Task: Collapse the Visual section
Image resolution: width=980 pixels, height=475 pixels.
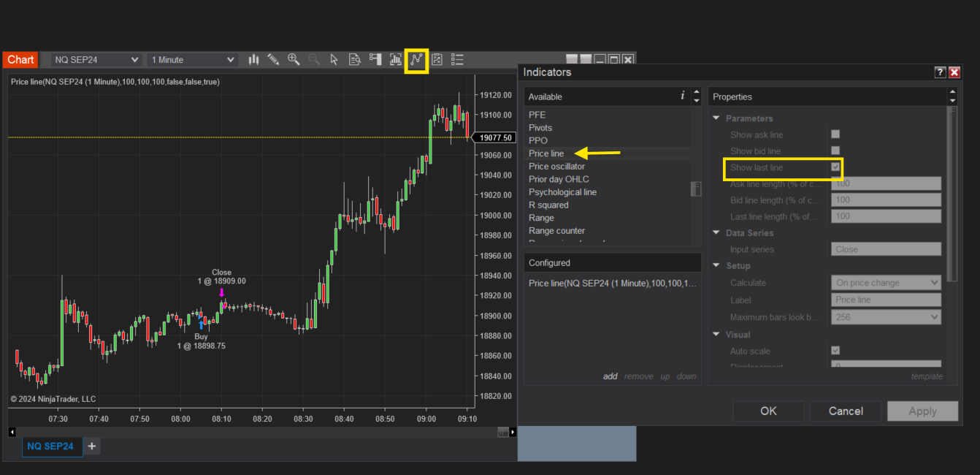Action: [717, 335]
